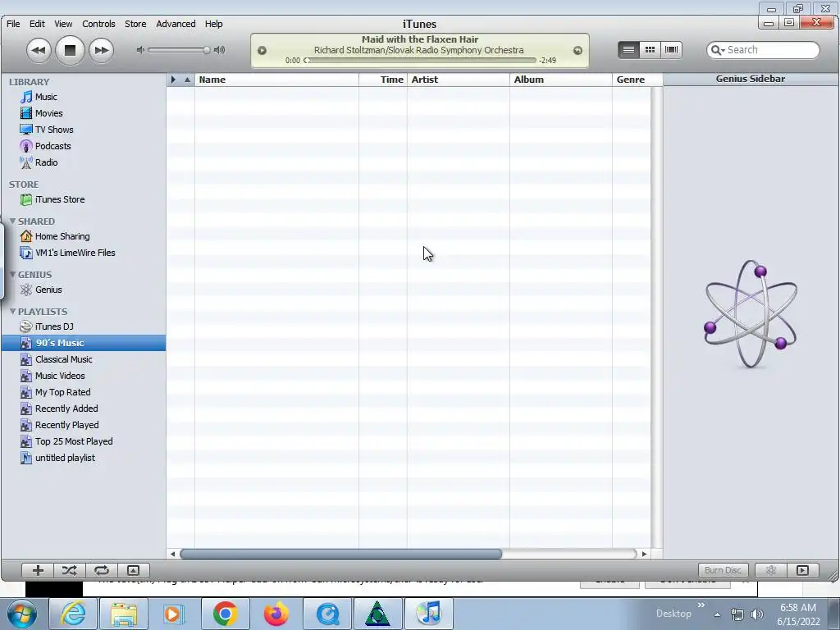Screen dimensions: 840x630
Task: Mute using the low volume speaker icon
Action: click(140, 50)
